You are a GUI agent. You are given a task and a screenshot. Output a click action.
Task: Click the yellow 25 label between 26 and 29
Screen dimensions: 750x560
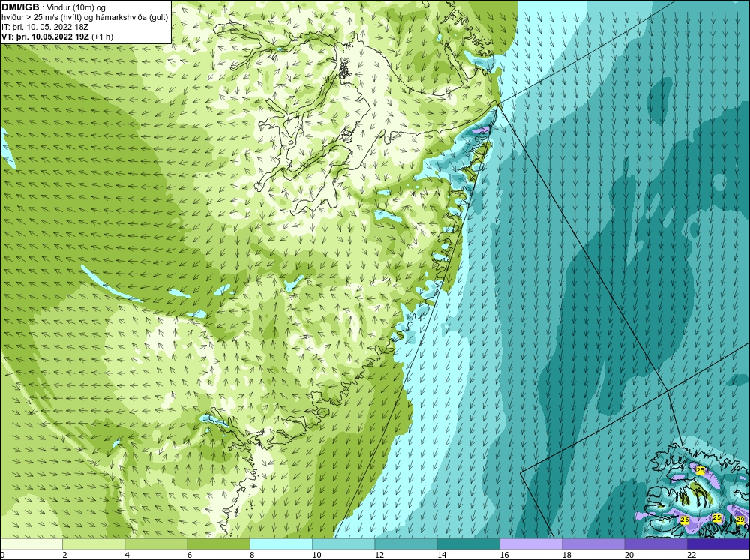(716, 517)
